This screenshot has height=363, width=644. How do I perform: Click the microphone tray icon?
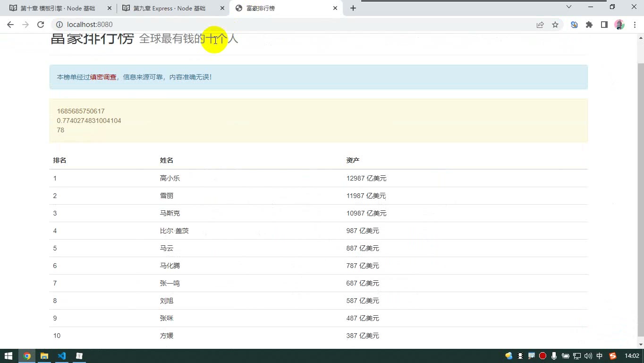click(554, 356)
